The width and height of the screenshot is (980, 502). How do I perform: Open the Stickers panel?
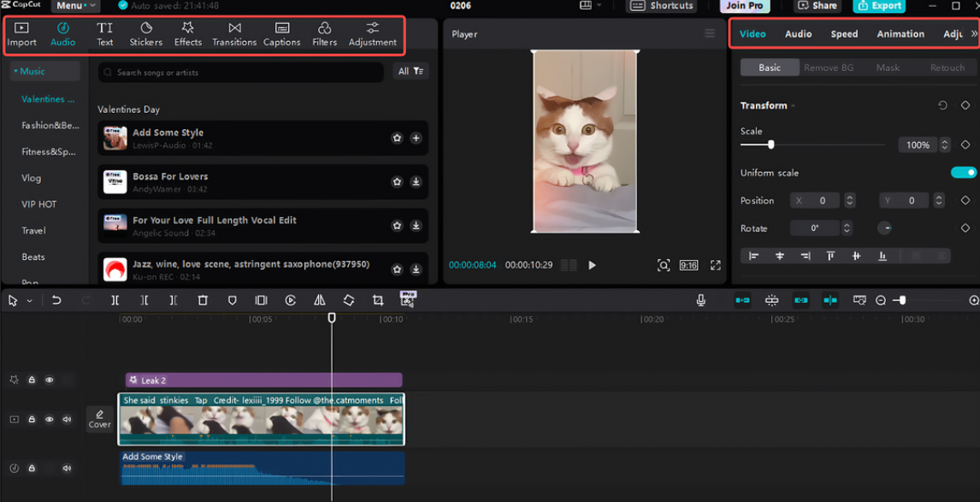coord(146,34)
